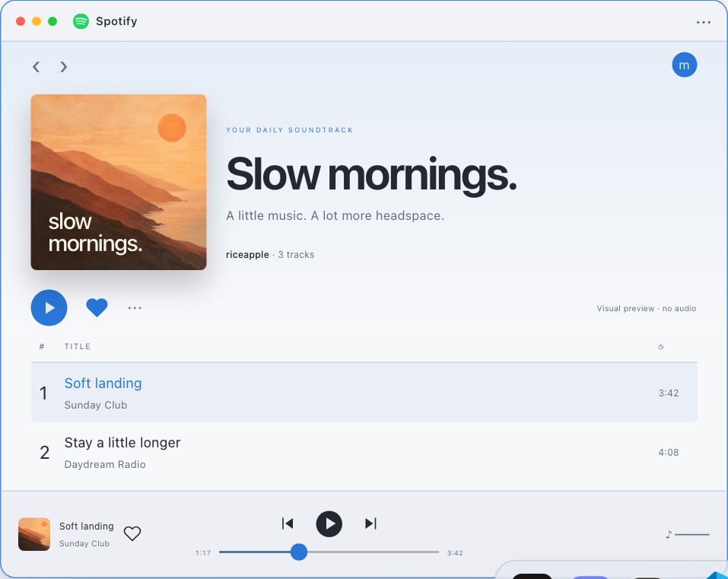Click Sunday Club in the player bar
The width and height of the screenshot is (728, 579).
pyautogui.click(x=84, y=543)
